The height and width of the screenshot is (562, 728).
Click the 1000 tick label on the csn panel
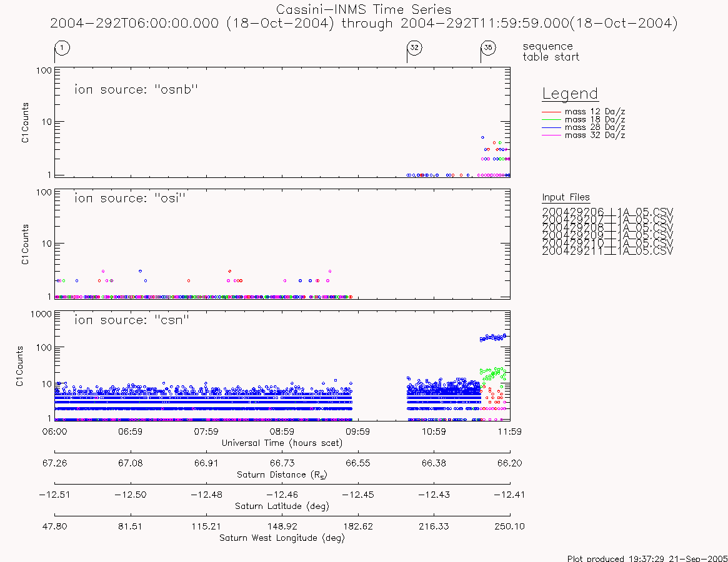(x=41, y=314)
